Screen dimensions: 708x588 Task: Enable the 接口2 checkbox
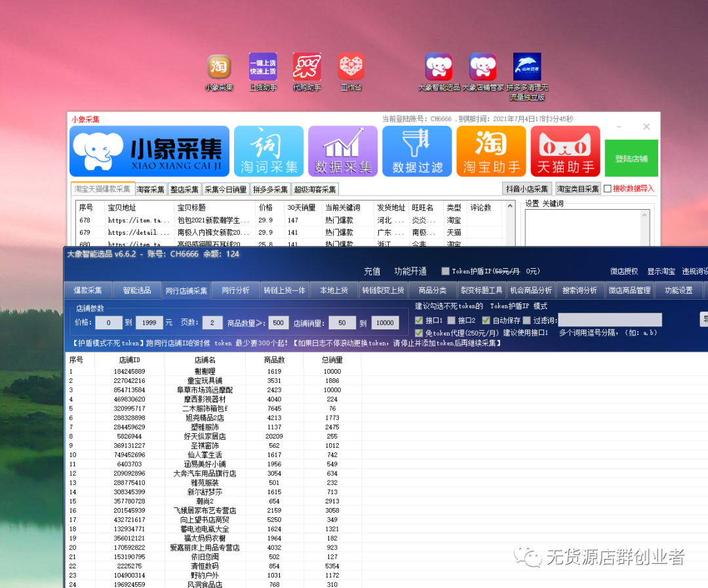(x=450, y=321)
